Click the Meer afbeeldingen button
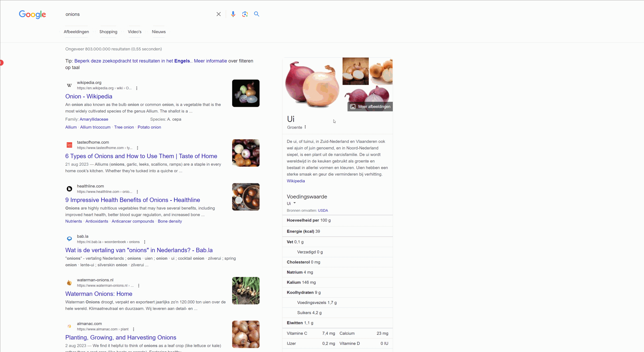The image size is (644, 352). tap(370, 107)
